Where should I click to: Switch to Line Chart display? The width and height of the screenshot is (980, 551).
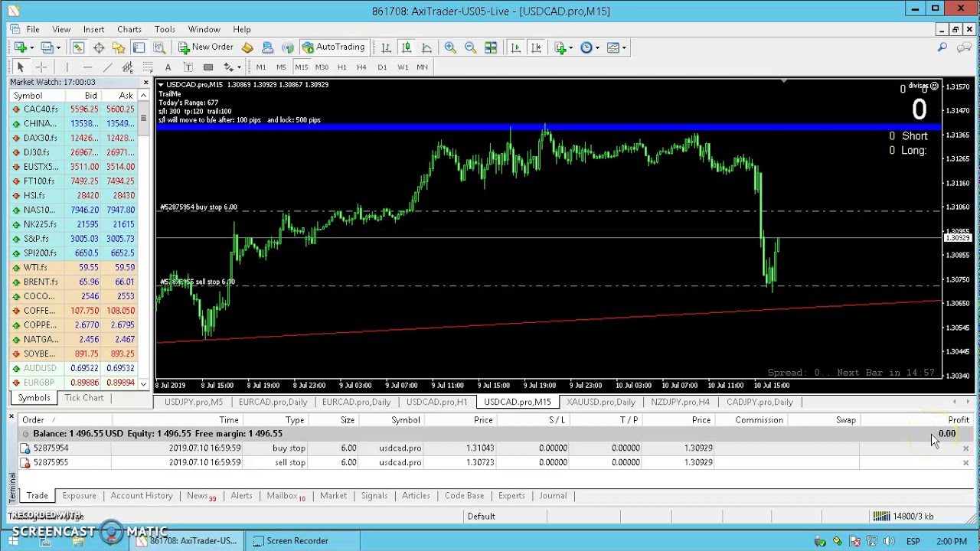pos(426,47)
